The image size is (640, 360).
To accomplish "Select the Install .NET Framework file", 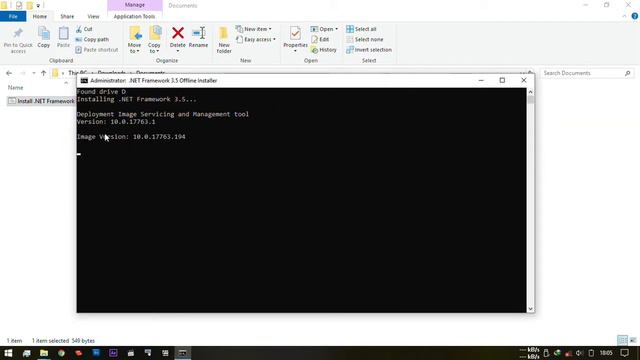I will (x=41, y=101).
